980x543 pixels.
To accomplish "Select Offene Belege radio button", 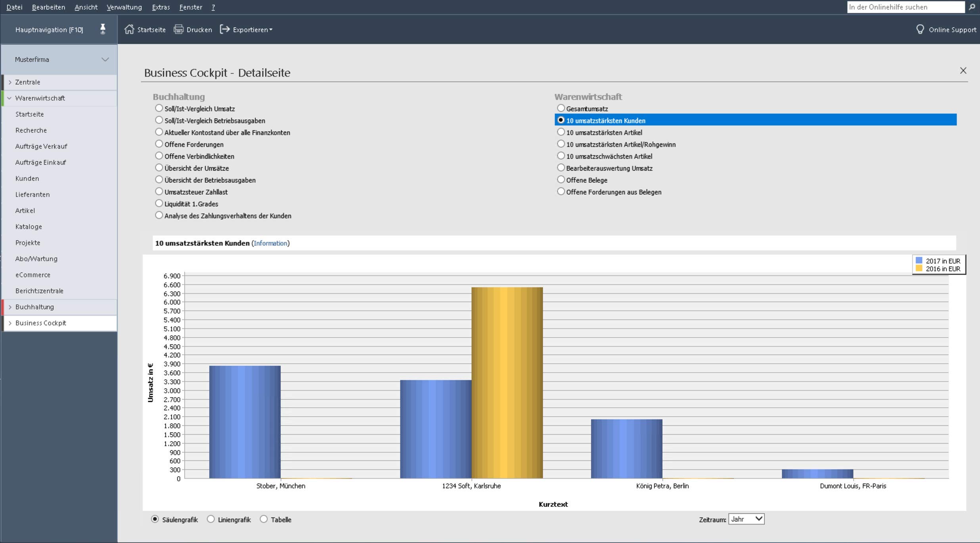I will (x=561, y=180).
